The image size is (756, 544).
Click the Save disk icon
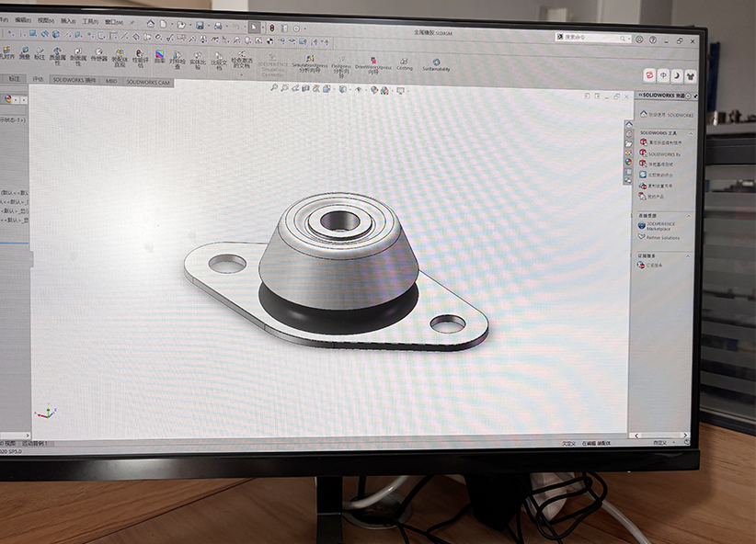(x=200, y=25)
